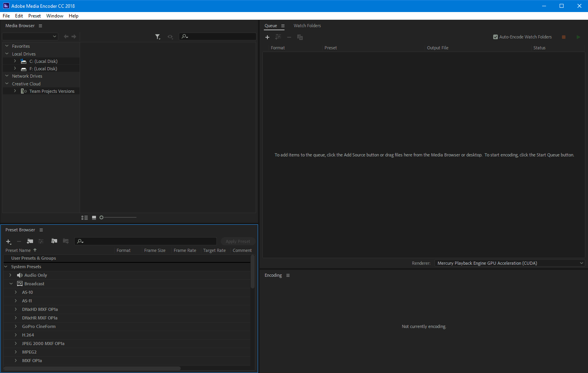The height and width of the screenshot is (373, 588).
Task: Click the Broadcast TV icon
Action: coord(20,284)
